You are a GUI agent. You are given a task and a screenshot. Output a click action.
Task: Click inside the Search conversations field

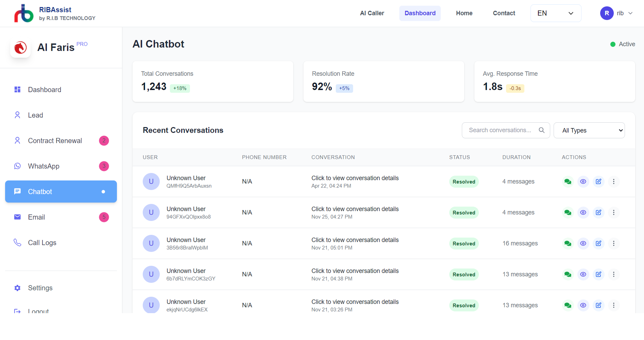coord(500,130)
